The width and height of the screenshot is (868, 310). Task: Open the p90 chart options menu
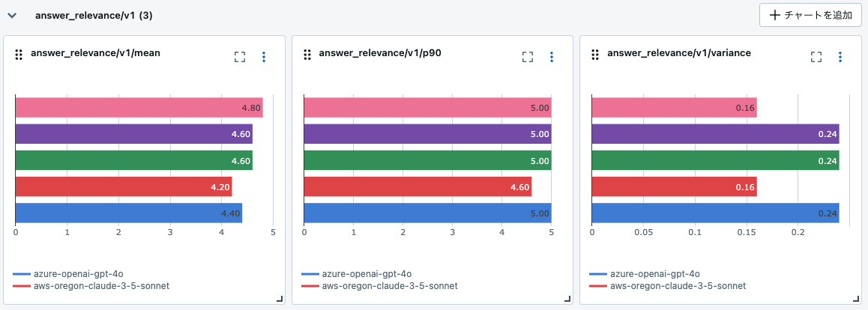pyautogui.click(x=552, y=57)
